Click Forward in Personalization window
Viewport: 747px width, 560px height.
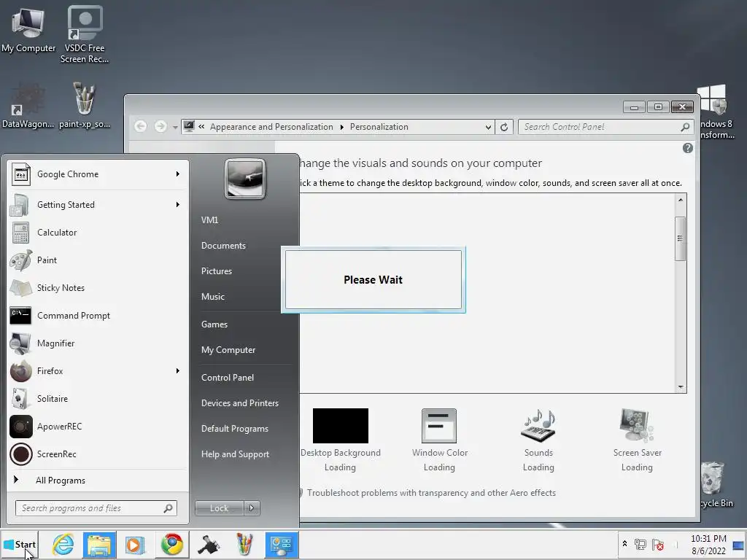(x=160, y=126)
